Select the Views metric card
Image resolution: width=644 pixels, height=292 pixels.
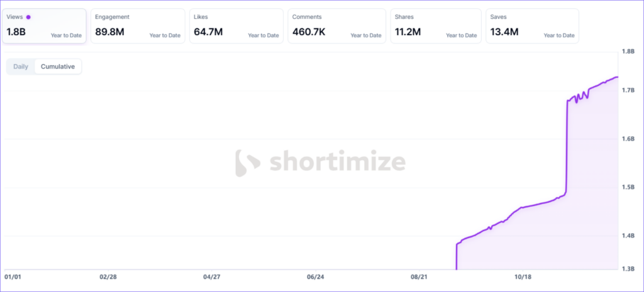(44, 26)
